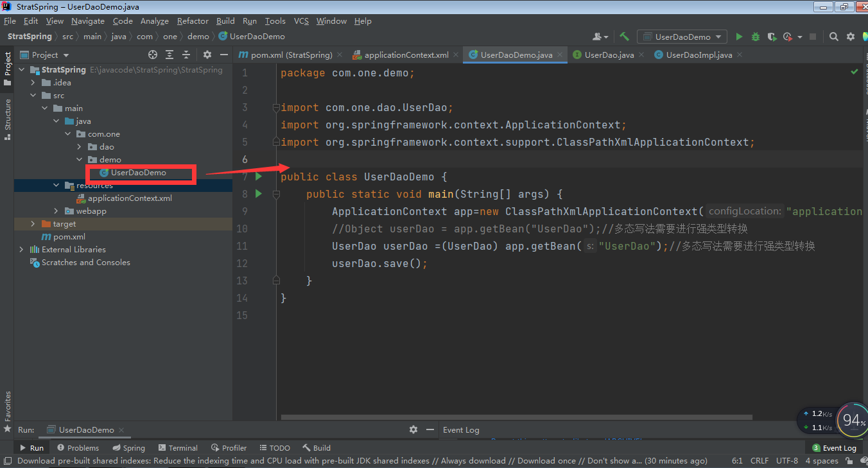Open Event Log from status bar

[834, 447]
